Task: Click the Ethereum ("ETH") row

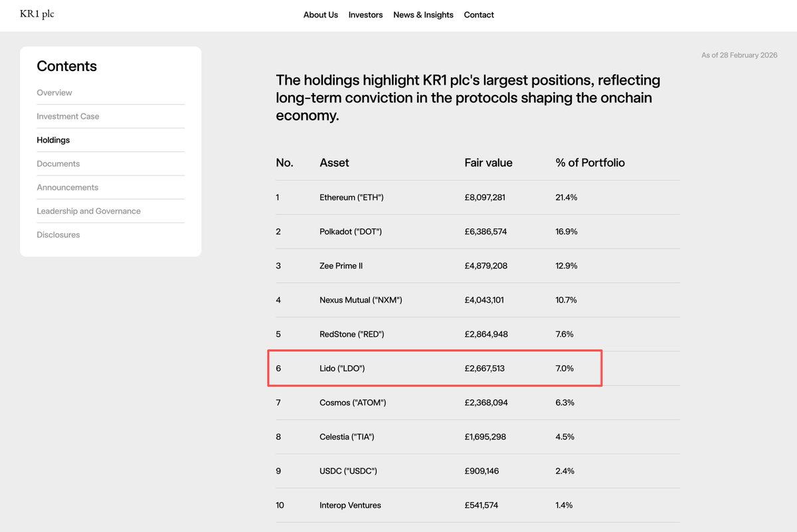Action: (478, 197)
